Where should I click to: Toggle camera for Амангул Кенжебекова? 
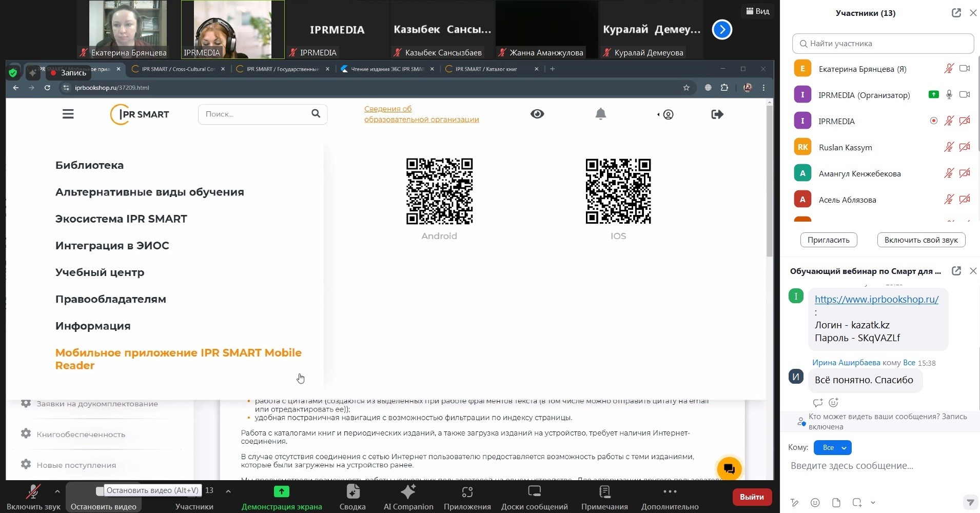[x=965, y=173]
